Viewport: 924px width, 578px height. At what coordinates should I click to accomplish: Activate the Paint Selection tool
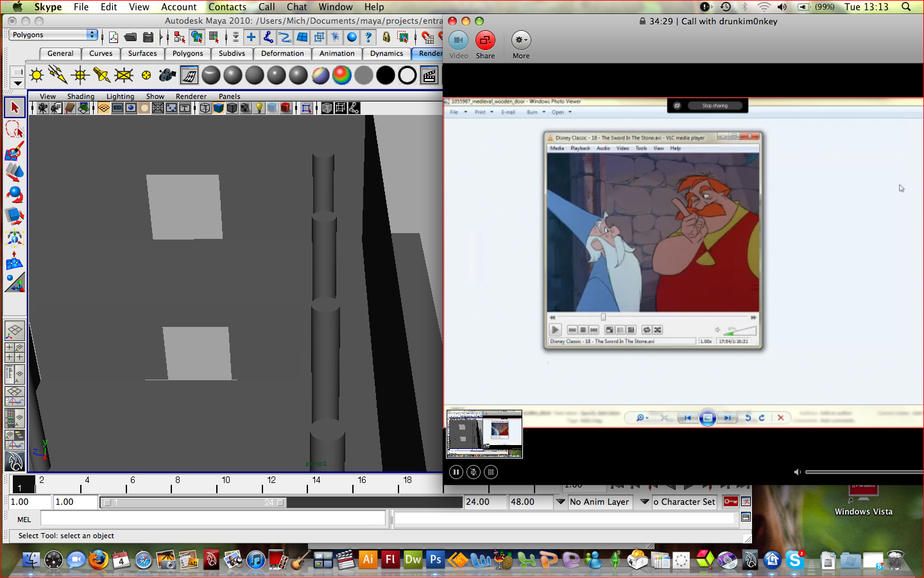(15, 152)
